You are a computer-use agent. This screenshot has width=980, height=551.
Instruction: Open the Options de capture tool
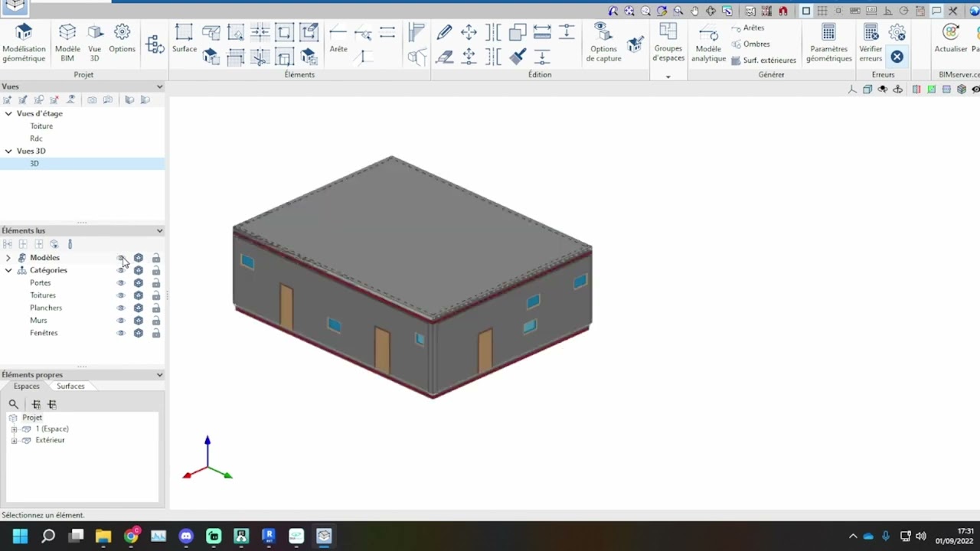pos(603,42)
